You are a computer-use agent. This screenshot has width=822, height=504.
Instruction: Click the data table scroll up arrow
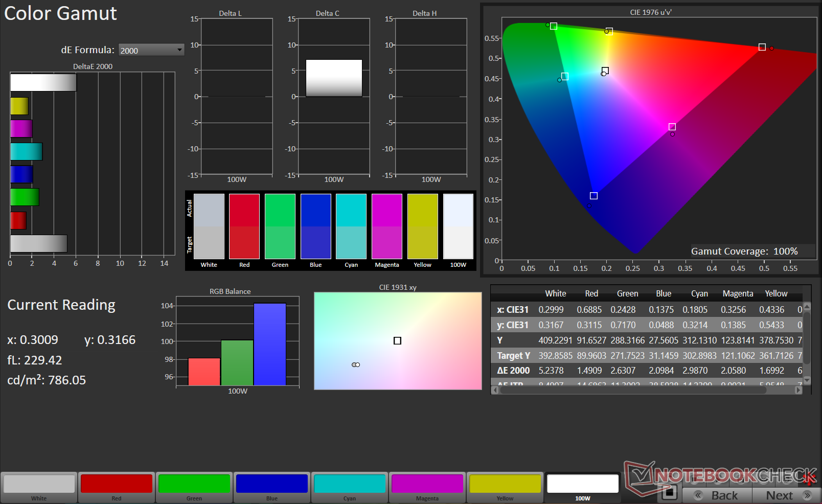coord(807,307)
